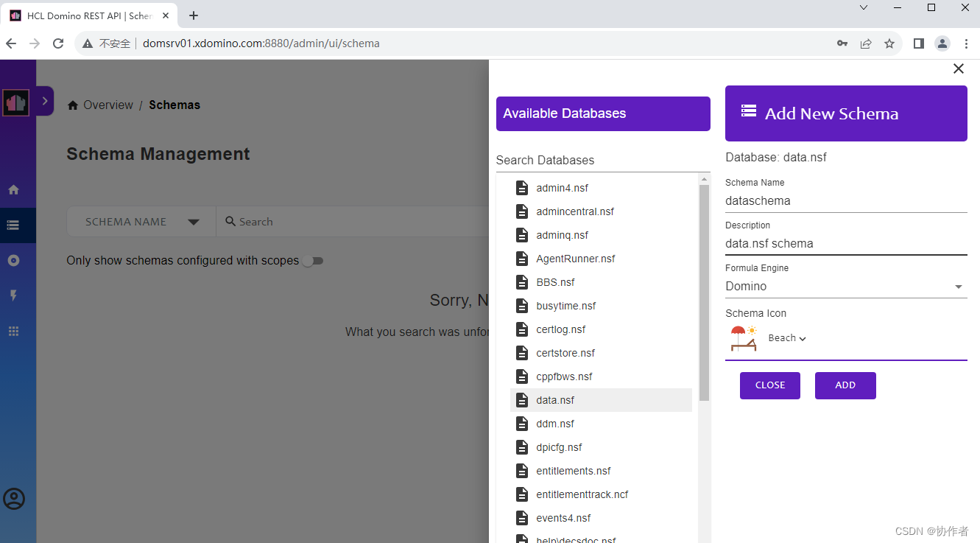Screen dimensions: 980x543
Task: Click the share page icon
Action: [866, 43]
